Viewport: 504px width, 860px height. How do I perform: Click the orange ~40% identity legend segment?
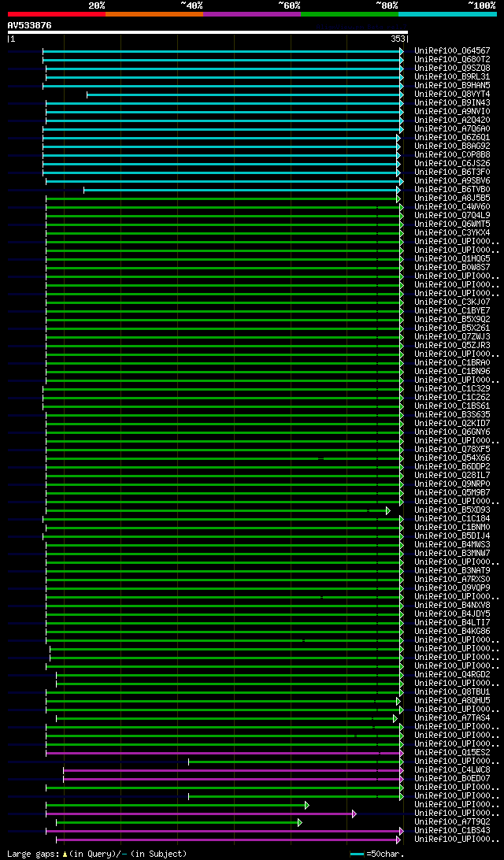[x=154, y=13]
